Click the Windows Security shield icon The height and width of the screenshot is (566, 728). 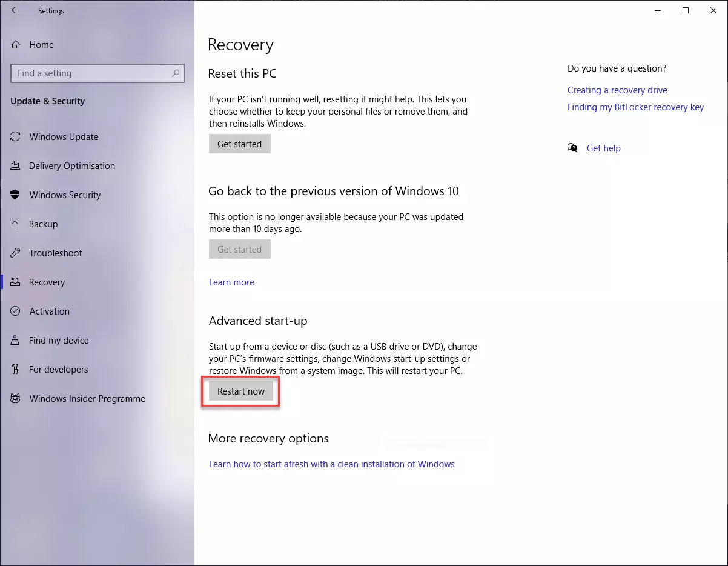[x=16, y=195]
